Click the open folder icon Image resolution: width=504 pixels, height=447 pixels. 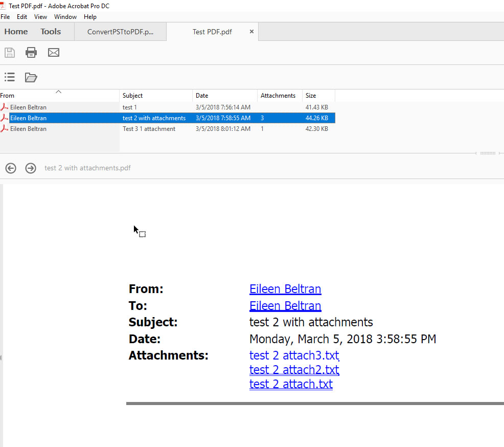tap(31, 77)
